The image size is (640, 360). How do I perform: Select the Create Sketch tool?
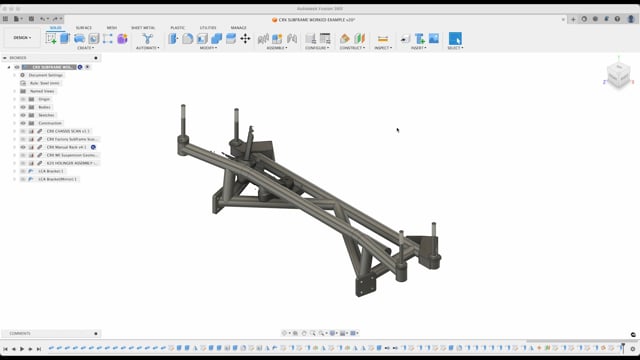[x=51, y=38]
